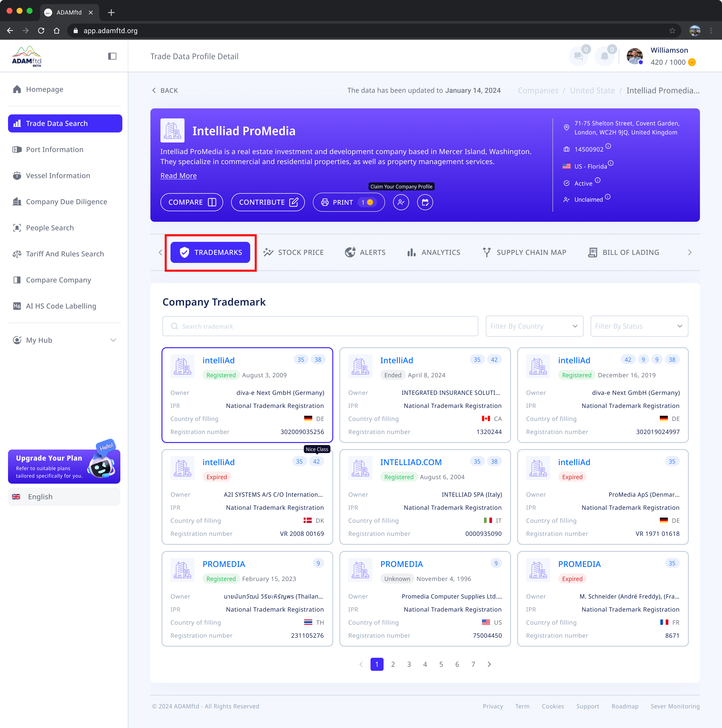Click Companies breadcrumb link

[538, 90]
